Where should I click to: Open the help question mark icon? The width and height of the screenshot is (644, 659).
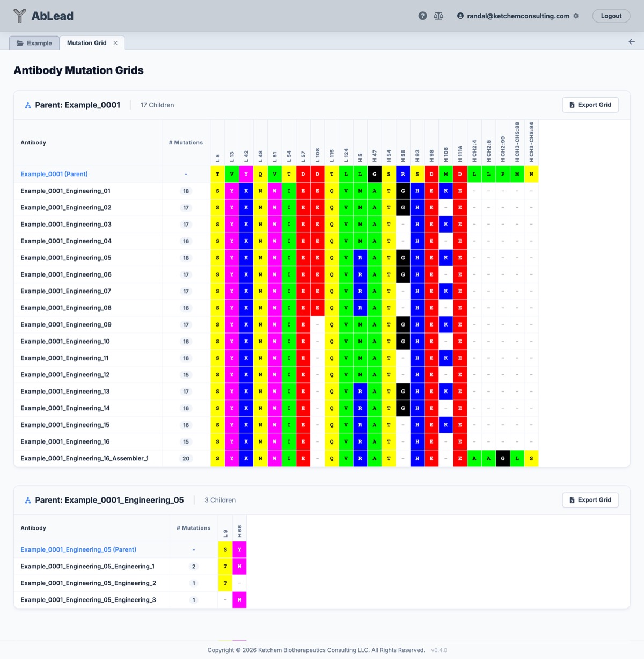point(422,16)
